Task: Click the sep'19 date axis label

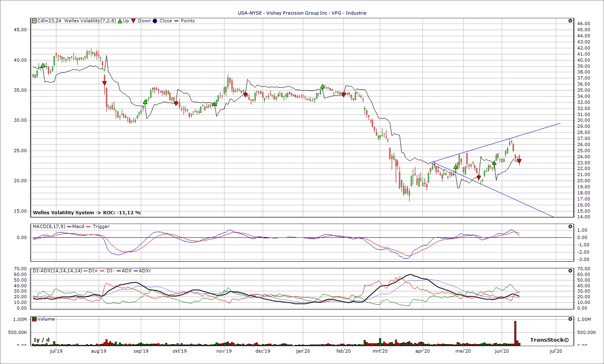Action: 141,351
